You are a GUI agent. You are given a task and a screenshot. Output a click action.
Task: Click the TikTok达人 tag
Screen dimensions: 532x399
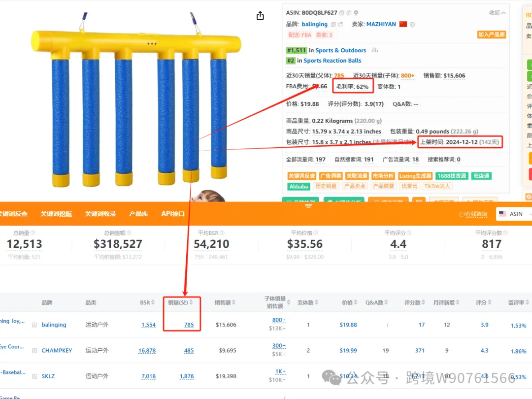[437, 186]
